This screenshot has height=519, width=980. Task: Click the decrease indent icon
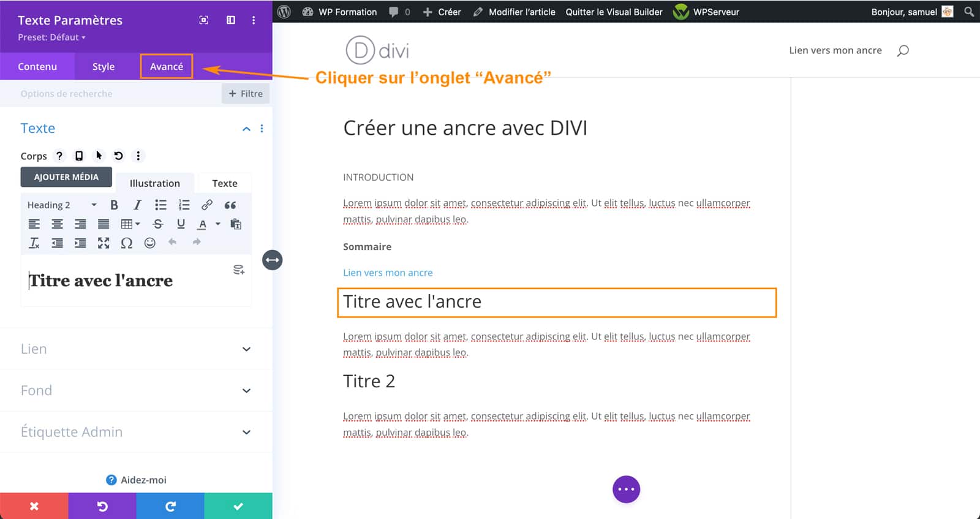[57, 243]
